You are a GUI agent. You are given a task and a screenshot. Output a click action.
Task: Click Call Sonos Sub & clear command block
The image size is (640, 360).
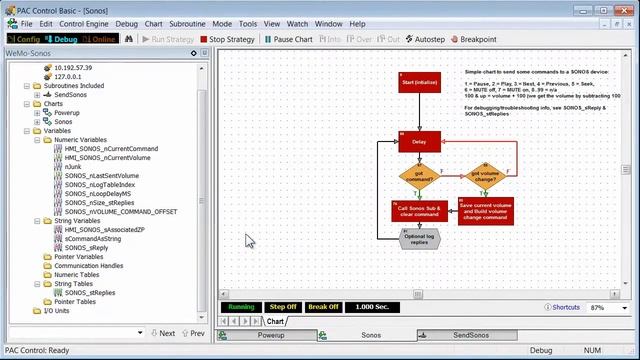click(x=419, y=211)
